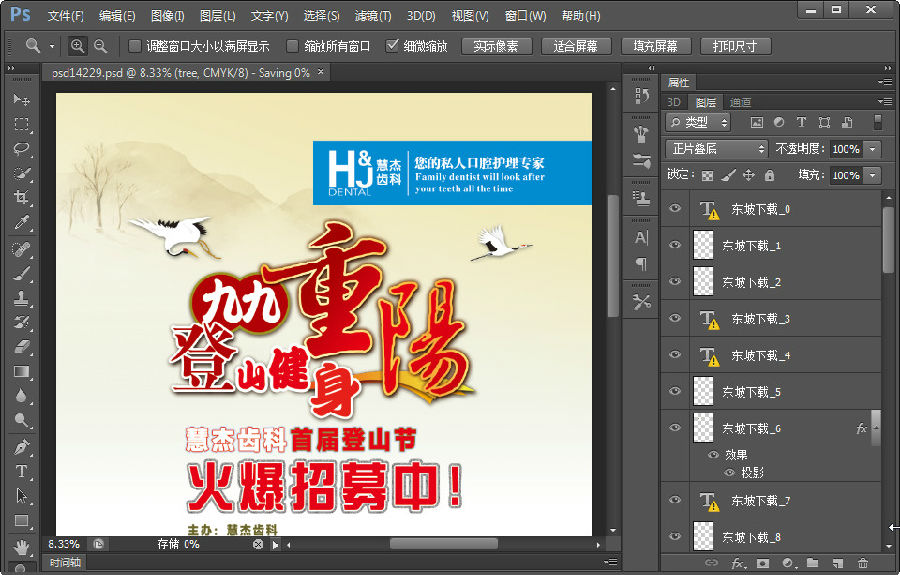The image size is (900, 575).
Task: Click the add layer mask icon
Action: coord(762,563)
